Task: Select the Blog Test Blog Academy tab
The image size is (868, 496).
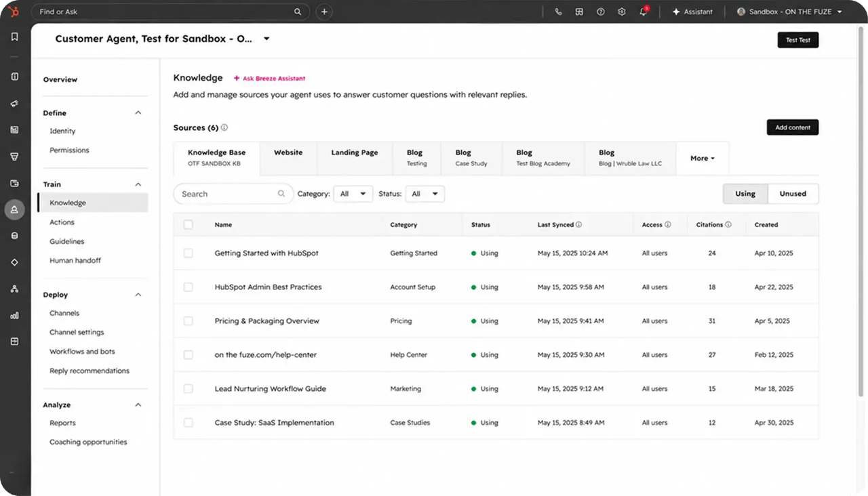Action: point(543,158)
